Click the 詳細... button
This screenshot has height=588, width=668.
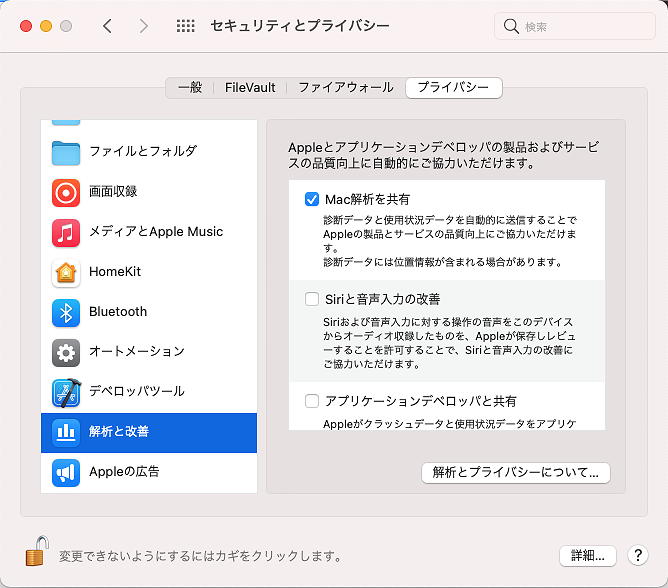point(587,555)
